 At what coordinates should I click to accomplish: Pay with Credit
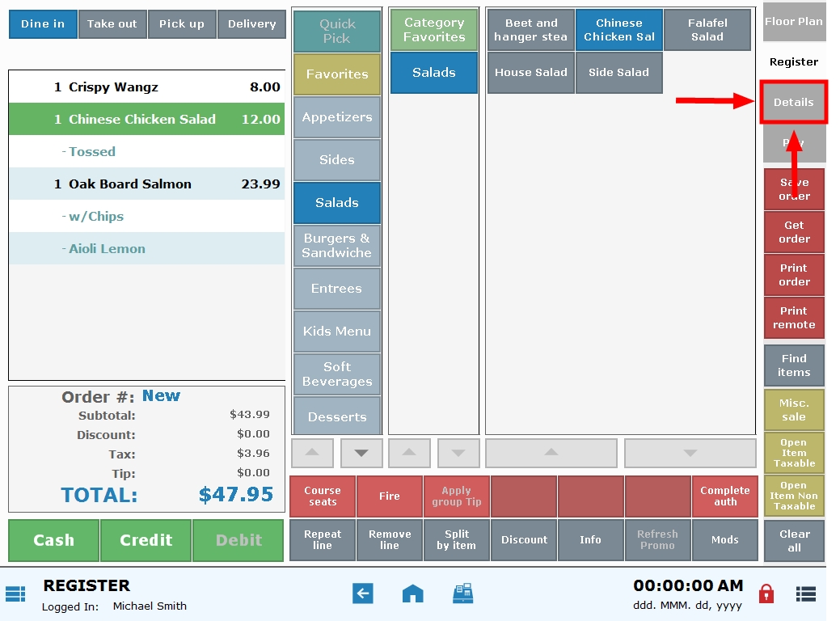pyautogui.click(x=146, y=540)
